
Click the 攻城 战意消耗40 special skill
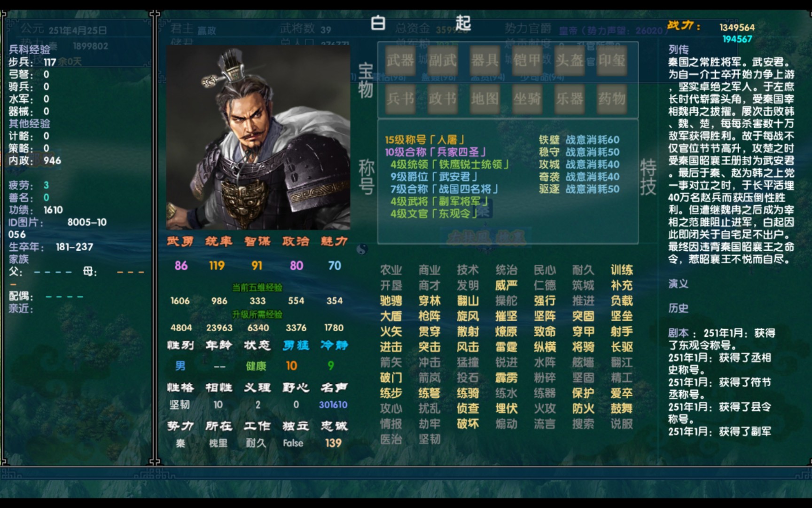[x=579, y=164]
